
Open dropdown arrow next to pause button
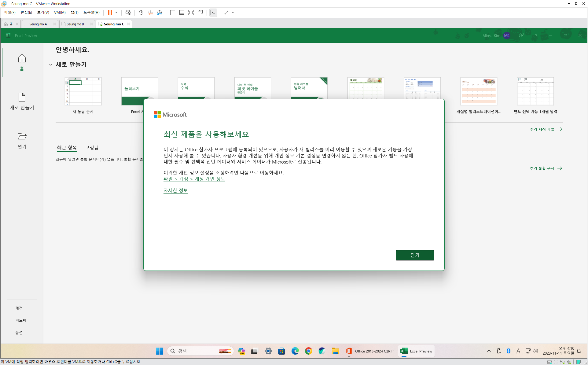pyautogui.click(x=116, y=13)
